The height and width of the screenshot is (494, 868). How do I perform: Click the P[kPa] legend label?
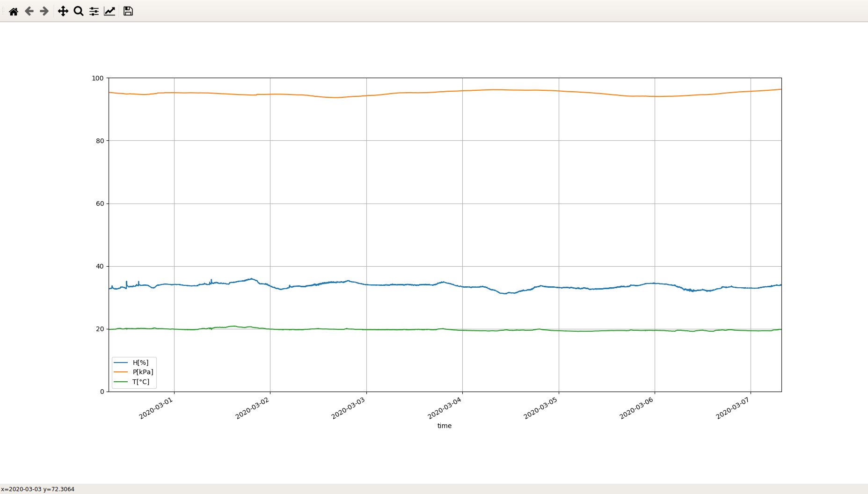point(143,372)
